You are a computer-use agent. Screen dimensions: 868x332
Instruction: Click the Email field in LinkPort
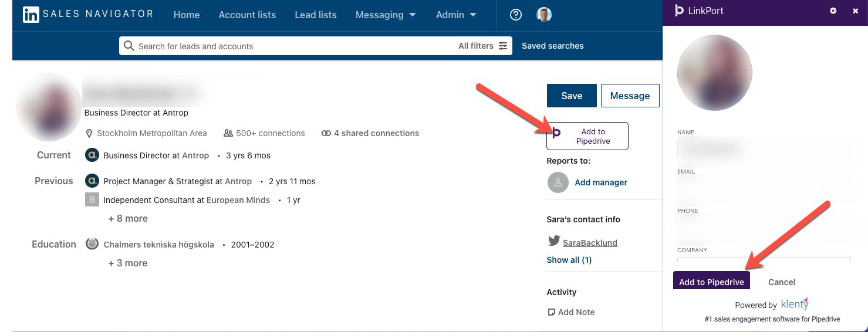764,188
